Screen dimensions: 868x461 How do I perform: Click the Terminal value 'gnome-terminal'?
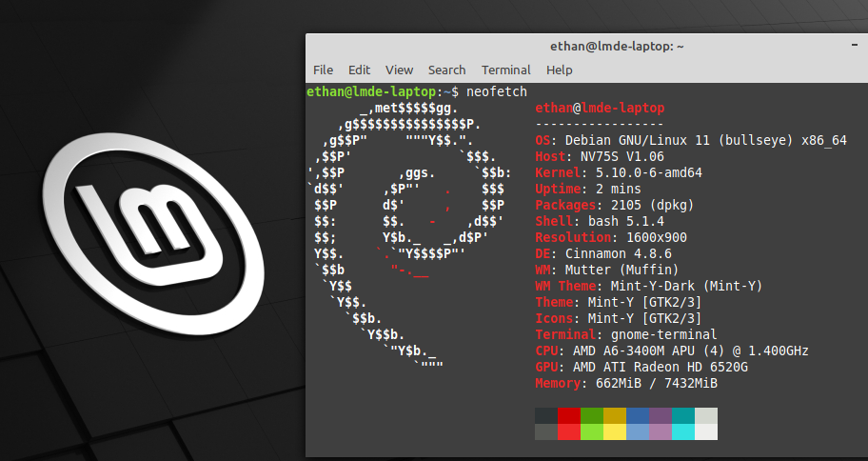[663, 334]
